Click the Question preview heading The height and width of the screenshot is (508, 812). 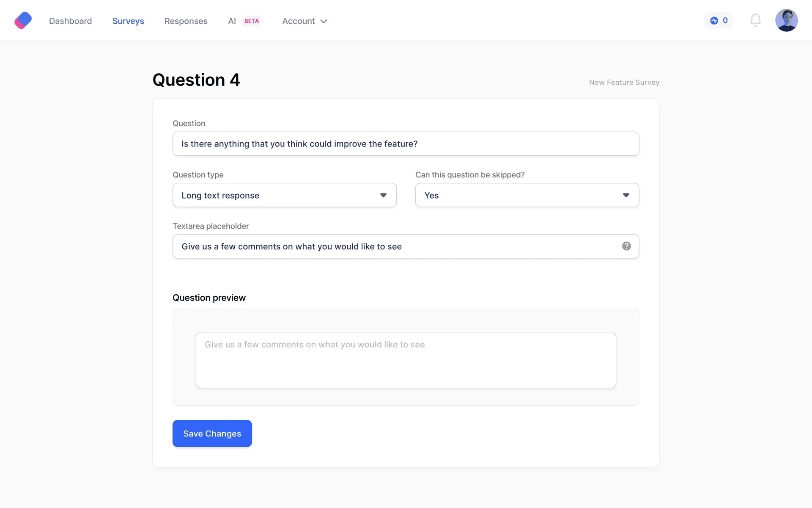209,298
